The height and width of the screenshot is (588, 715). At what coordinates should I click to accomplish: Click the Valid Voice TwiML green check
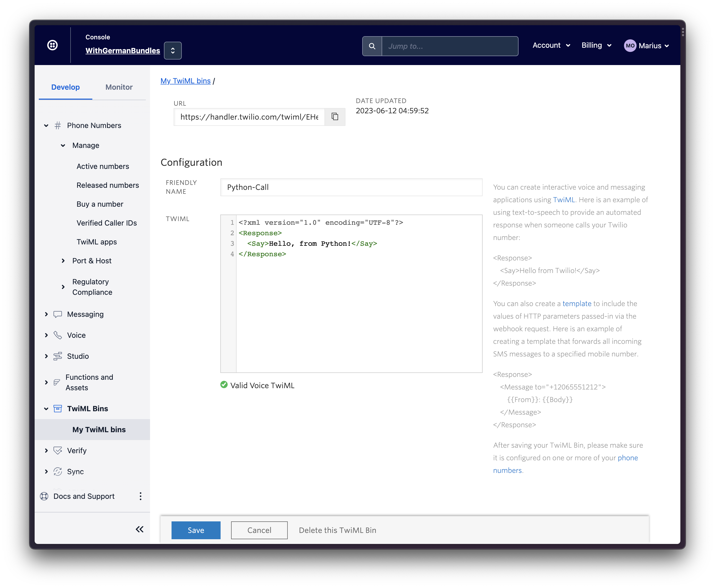[x=224, y=385]
